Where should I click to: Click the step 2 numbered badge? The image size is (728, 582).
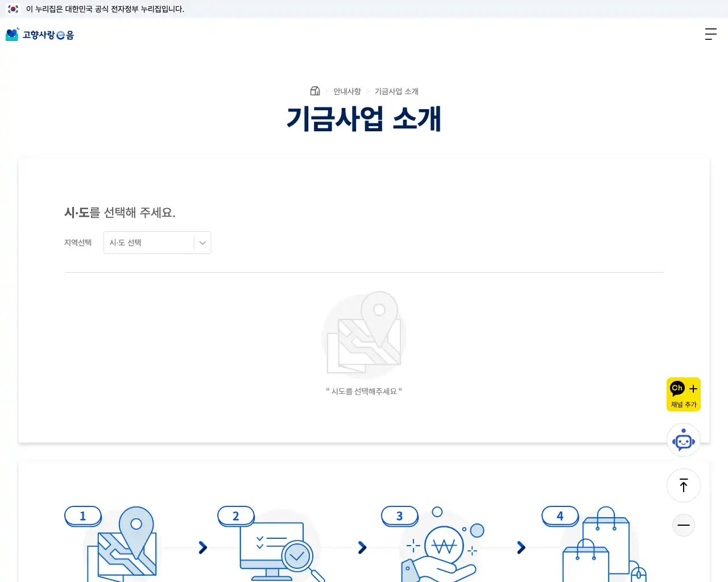coord(235,516)
